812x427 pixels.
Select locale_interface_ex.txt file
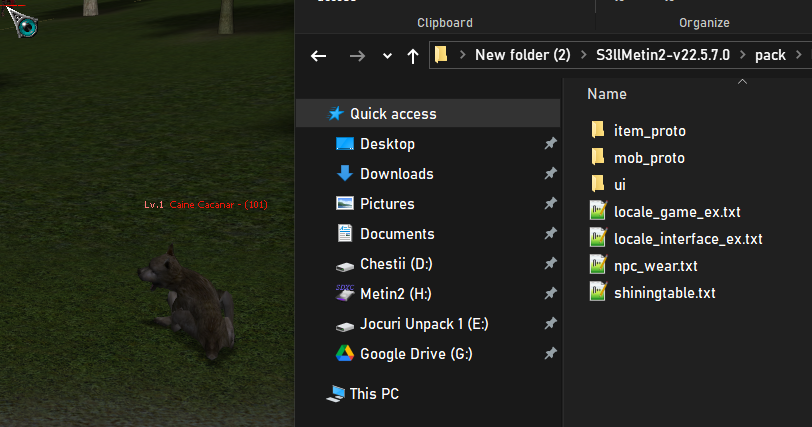click(x=688, y=239)
